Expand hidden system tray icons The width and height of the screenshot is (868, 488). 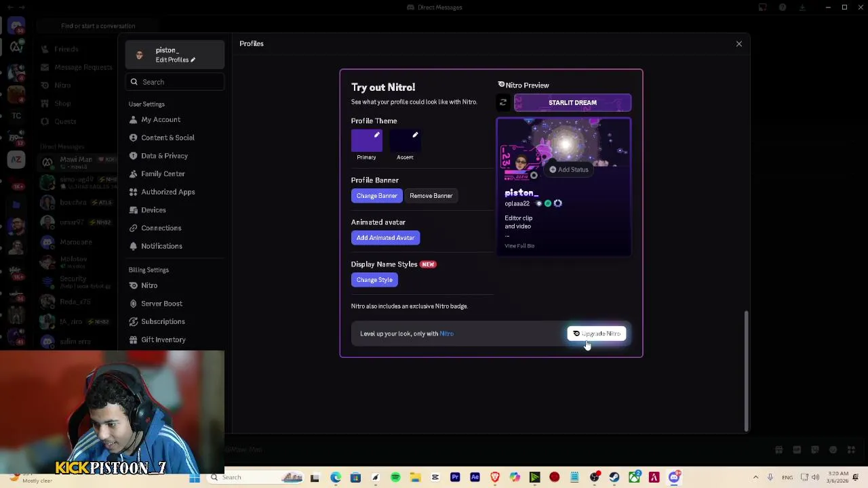(756, 477)
